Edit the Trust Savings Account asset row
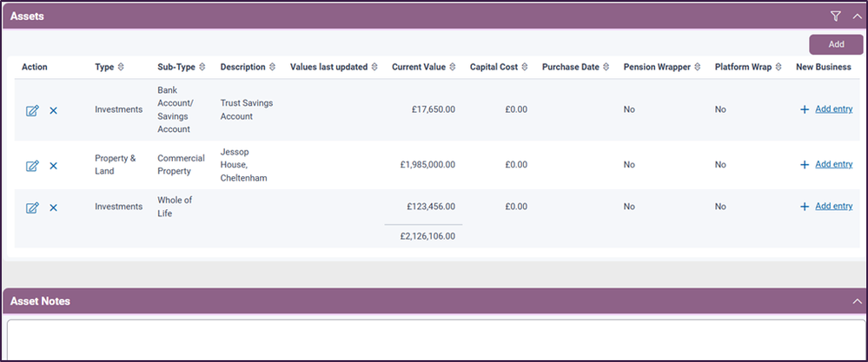 point(32,110)
